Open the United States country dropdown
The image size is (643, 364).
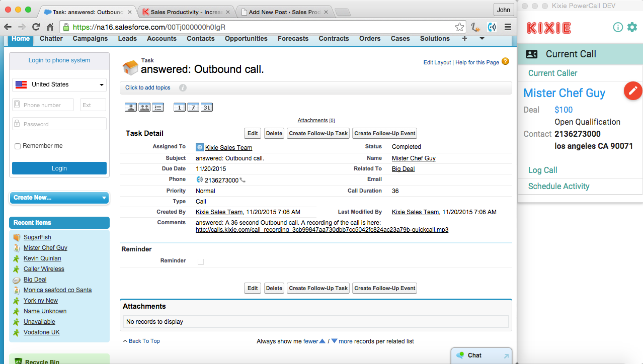(59, 84)
